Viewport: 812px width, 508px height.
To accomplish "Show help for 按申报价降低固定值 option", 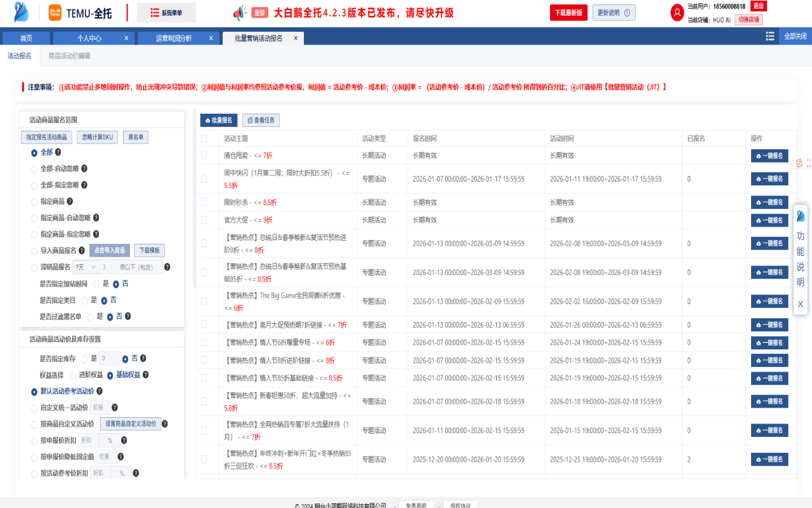I will (121, 457).
